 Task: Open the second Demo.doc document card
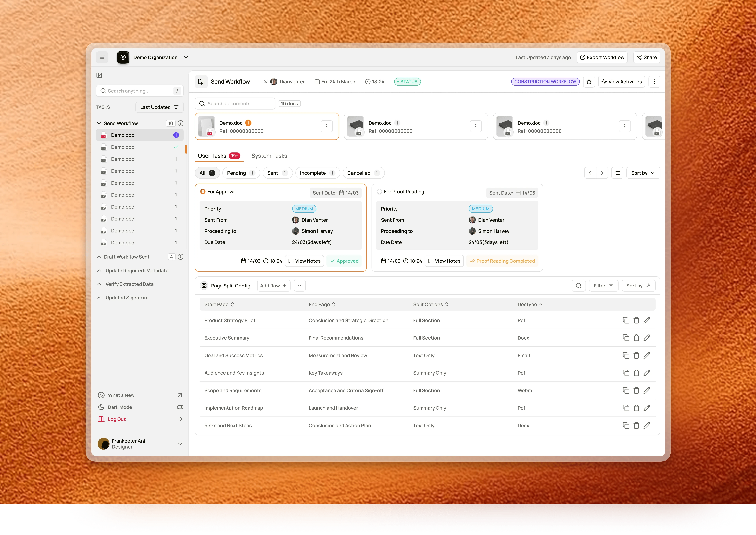(x=416, y=127)
